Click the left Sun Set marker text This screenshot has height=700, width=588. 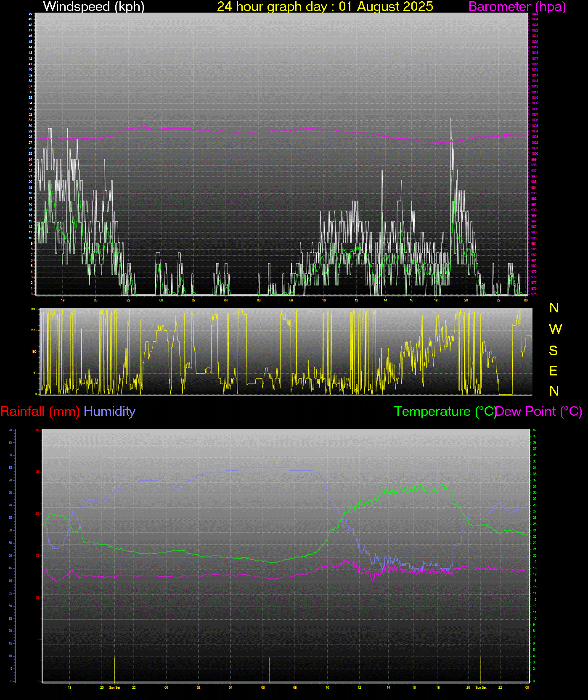pyautogui.click(x=114, y=687)
